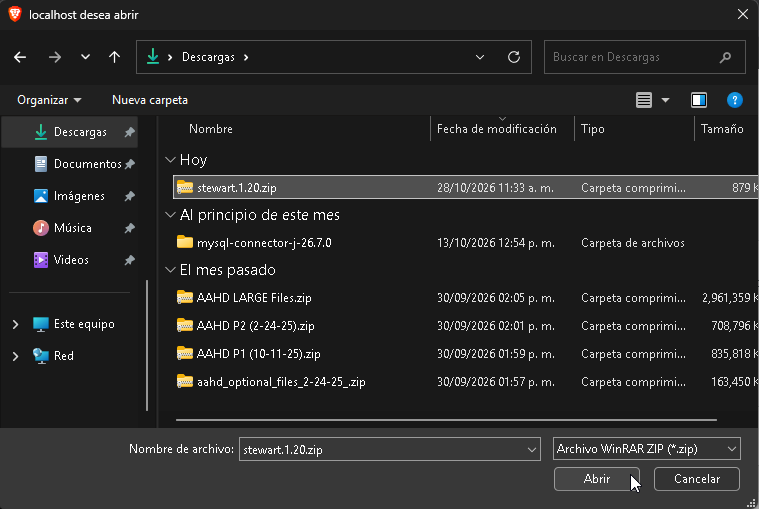Image resolution: width=759 pixels, height=509 pixels.
Task: Click zip icon of AAHD LARGE Files.zip
Action: pos(184,298)
